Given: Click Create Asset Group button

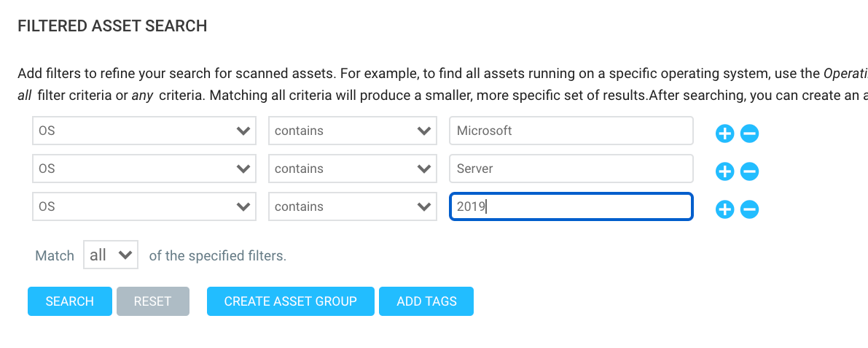Looking at the screenshot, I should 290,301.
